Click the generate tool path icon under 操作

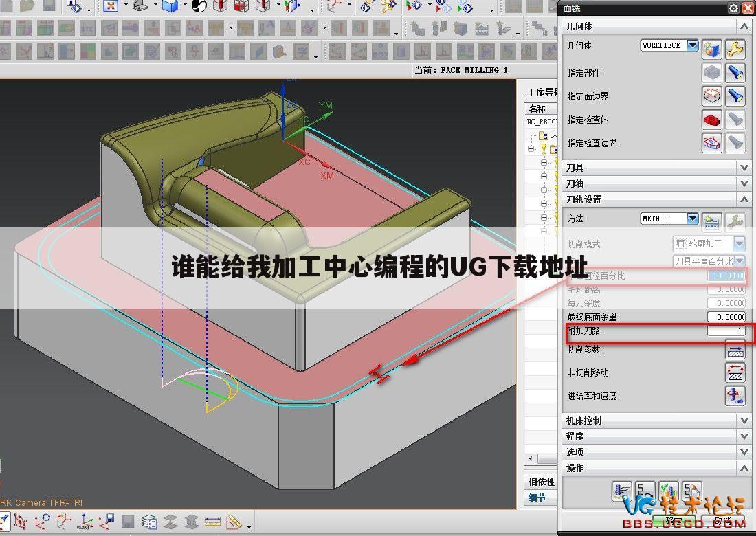coord(622,491)
